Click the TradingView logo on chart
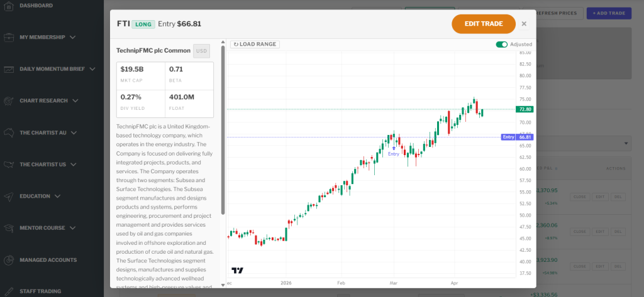This screenshot has height=297, width=644. tap(237, 271)
